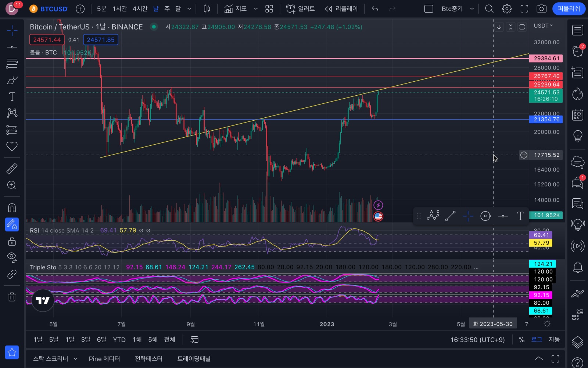Open the ideas lightbulb panel
This screenshot has width=588, height=368.
(x=578, y=136)
